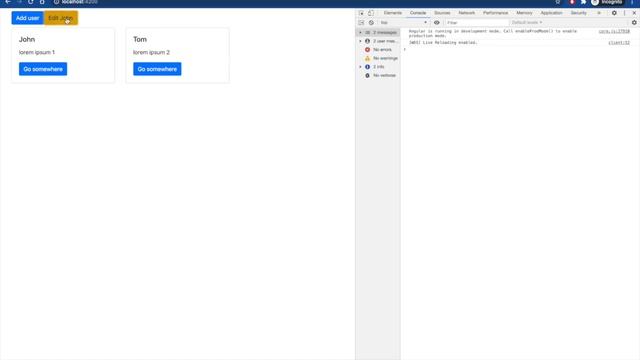Click the Angular development mode console message

[x=493, y=33]
